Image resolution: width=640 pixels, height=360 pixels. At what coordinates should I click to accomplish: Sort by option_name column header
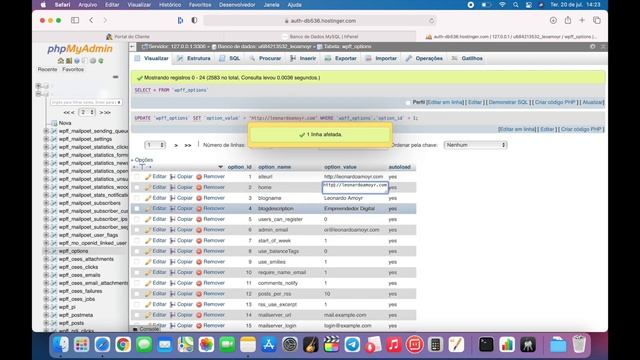[274, 167]
